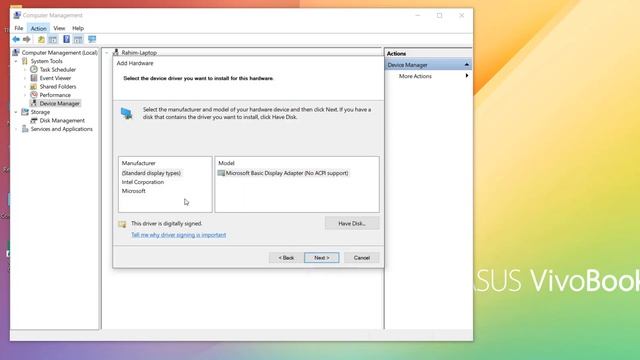Open the More Actions submenu arrow

click(x=467, y=76)
